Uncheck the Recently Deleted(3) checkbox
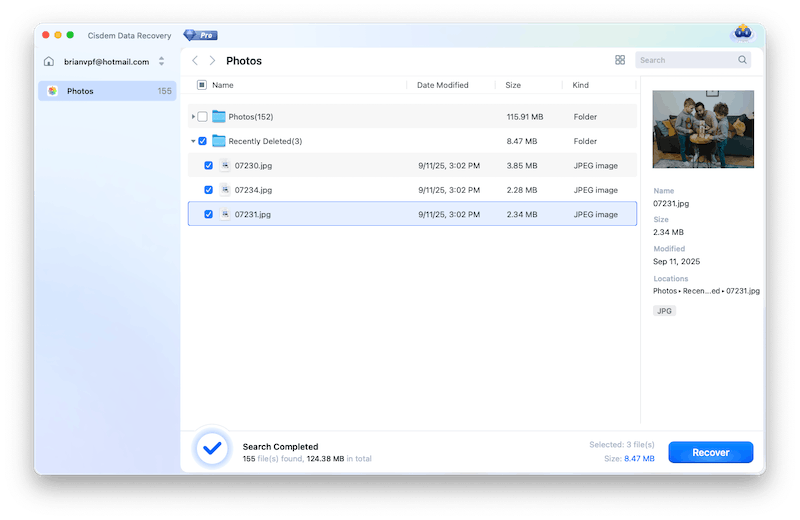This screenshot has height=520, width=800. coord(203,141)
